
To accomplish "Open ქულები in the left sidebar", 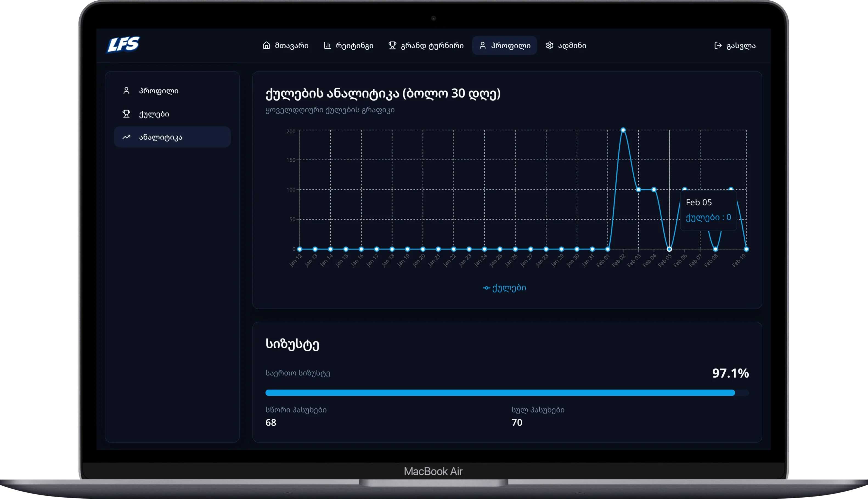I will (x=172, y=114).
